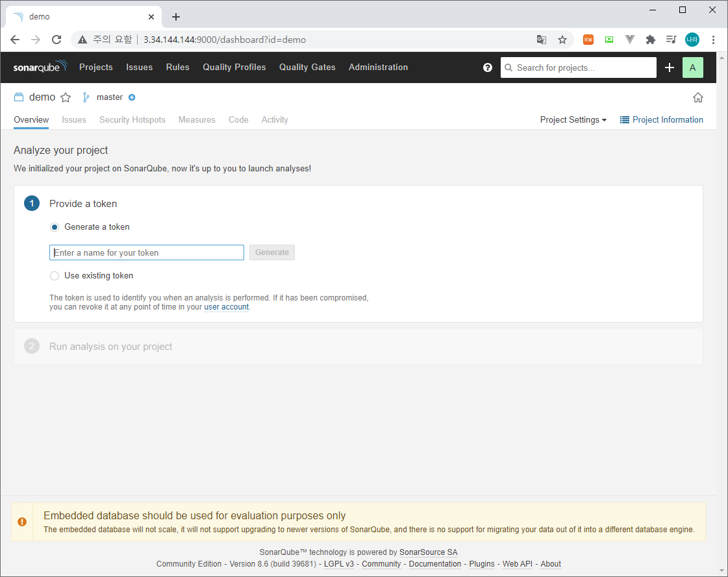728x577 pixels.
Task: Reload the page with refresh icon
Action: tap(56, 40)
